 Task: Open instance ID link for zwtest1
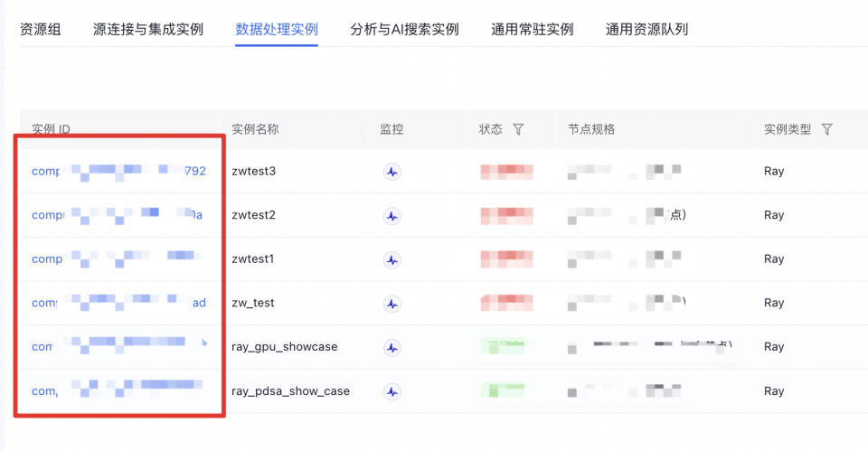tap(118, 258)
